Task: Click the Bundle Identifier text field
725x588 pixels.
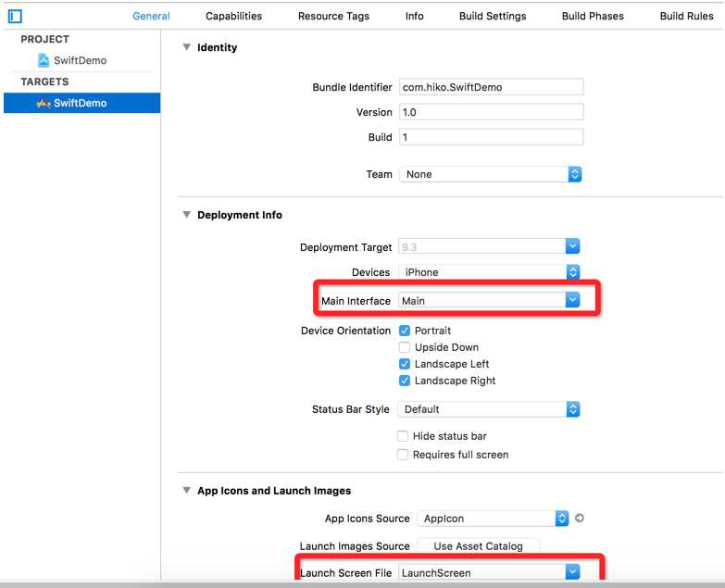Action: click(491, 87)
